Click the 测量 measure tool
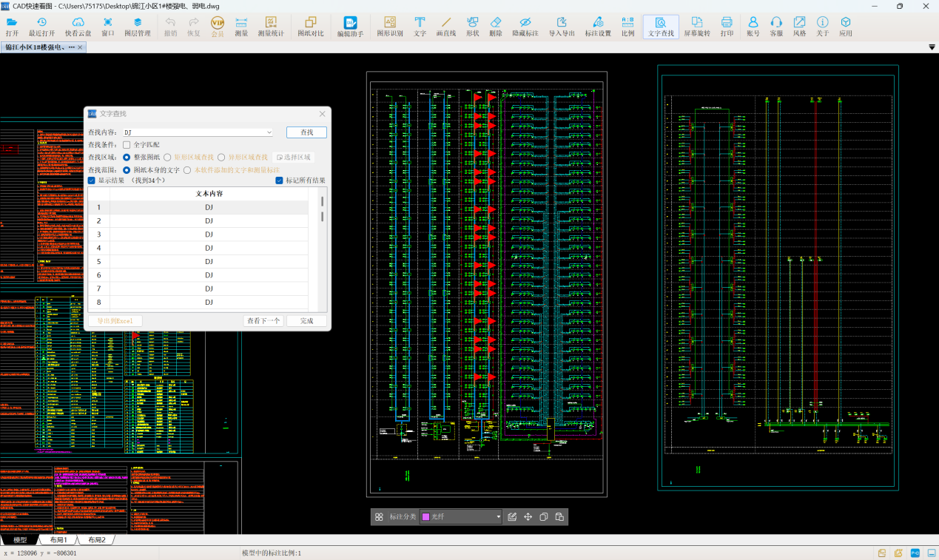The image size is (939, 560). tap(241, 27)
